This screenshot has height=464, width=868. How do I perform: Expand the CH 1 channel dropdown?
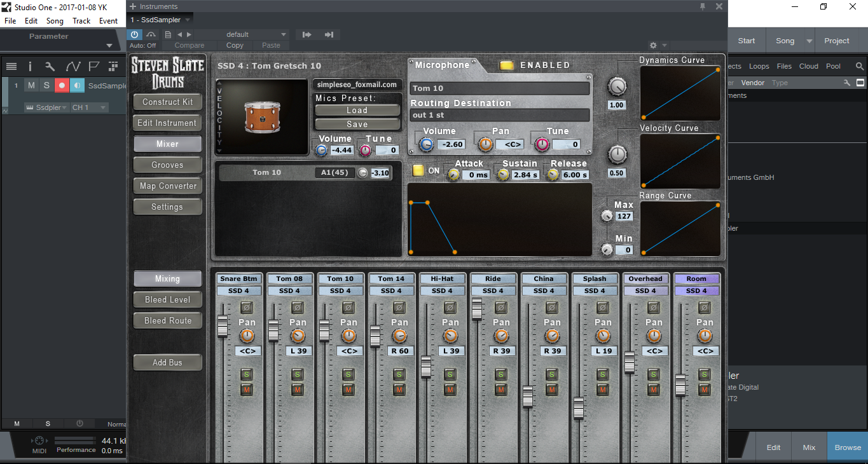coord(88,107)
